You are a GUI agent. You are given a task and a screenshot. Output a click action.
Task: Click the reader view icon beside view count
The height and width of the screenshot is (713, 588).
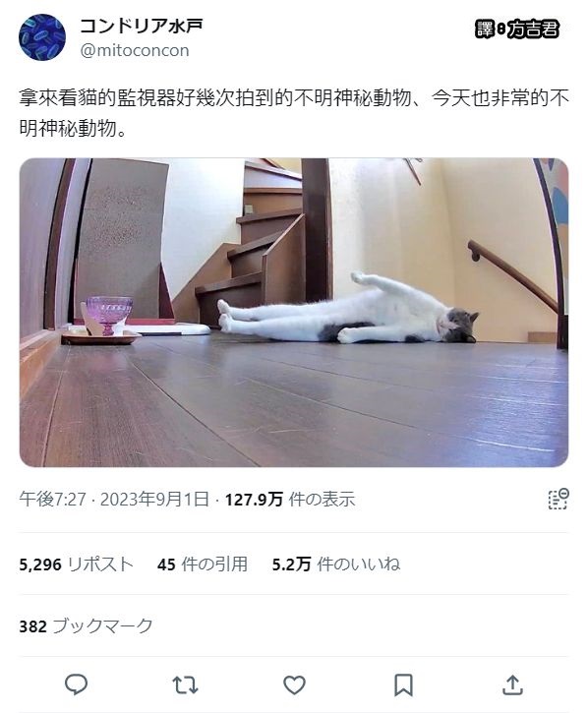(558, 499)
